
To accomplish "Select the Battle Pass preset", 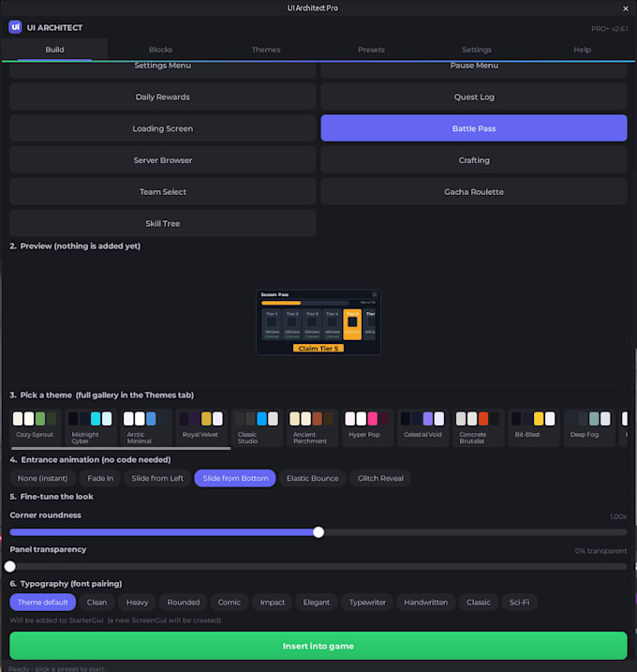I will 474,128.
